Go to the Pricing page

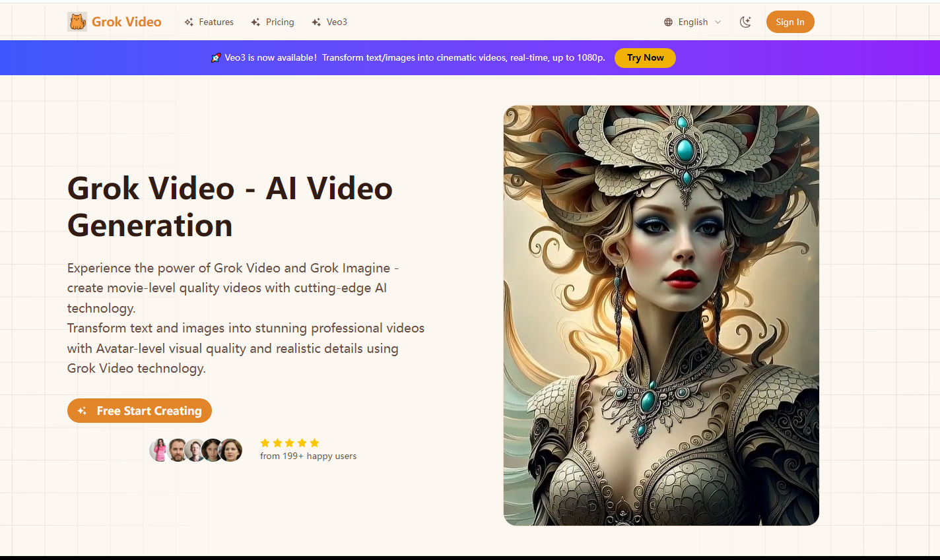click(280, 22)
